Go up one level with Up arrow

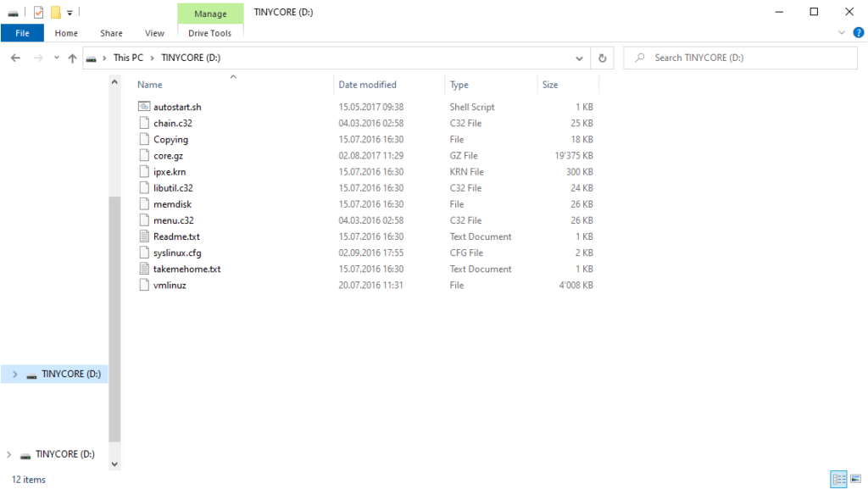tap(72, 58)
